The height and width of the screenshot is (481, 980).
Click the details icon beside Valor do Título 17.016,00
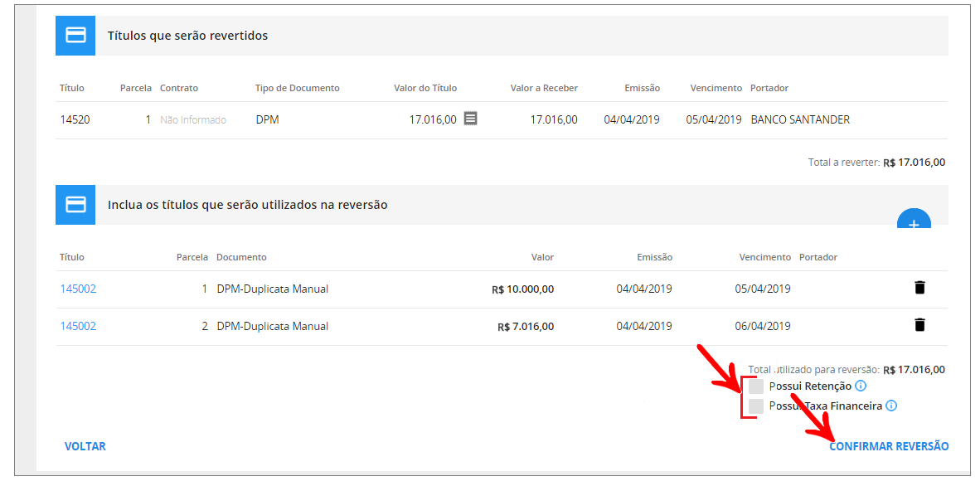coord(470,119)
